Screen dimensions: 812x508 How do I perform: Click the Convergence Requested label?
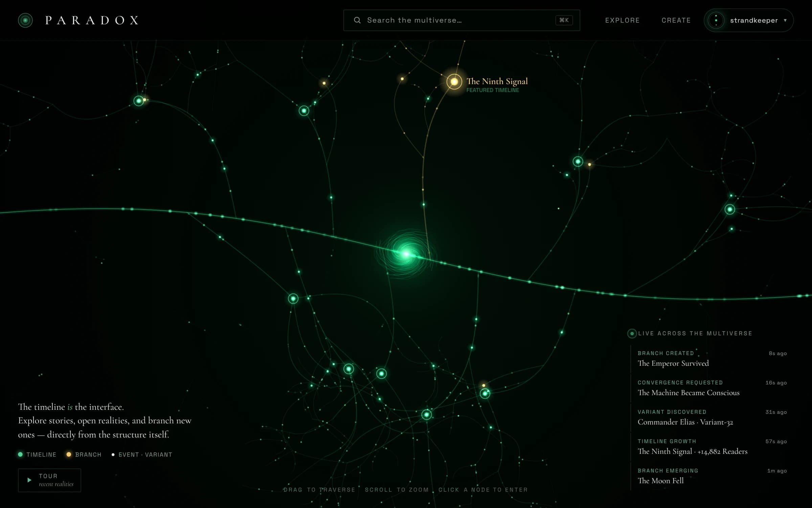[680, 383]
